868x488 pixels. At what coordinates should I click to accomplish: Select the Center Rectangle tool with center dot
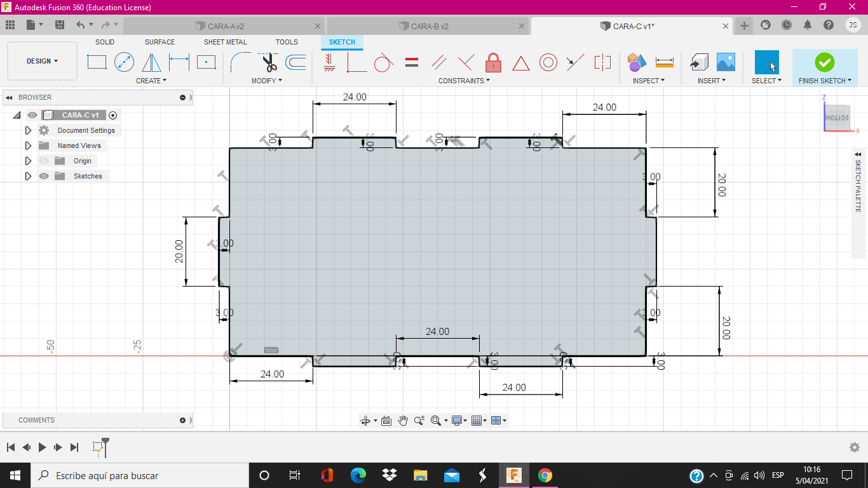point(206,62)
